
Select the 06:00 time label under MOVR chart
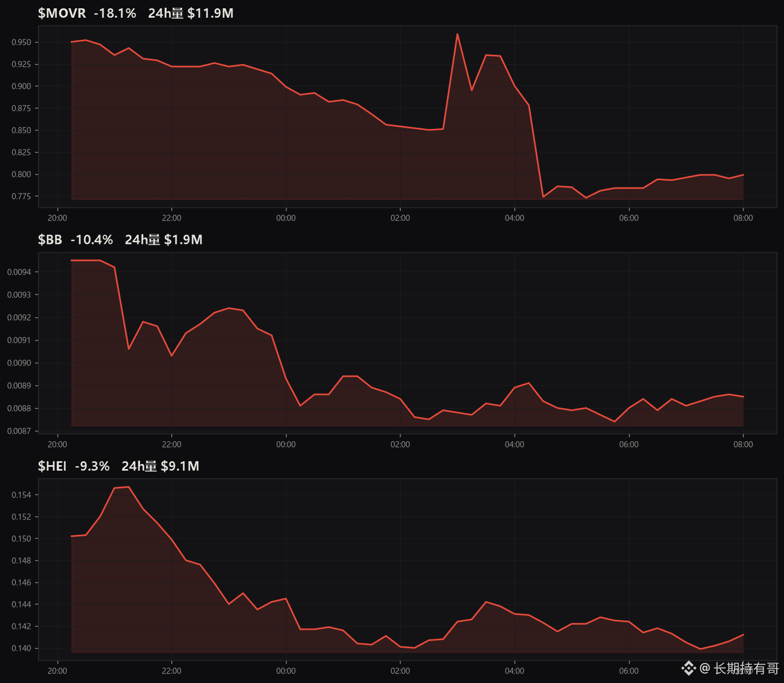point(629,218)
